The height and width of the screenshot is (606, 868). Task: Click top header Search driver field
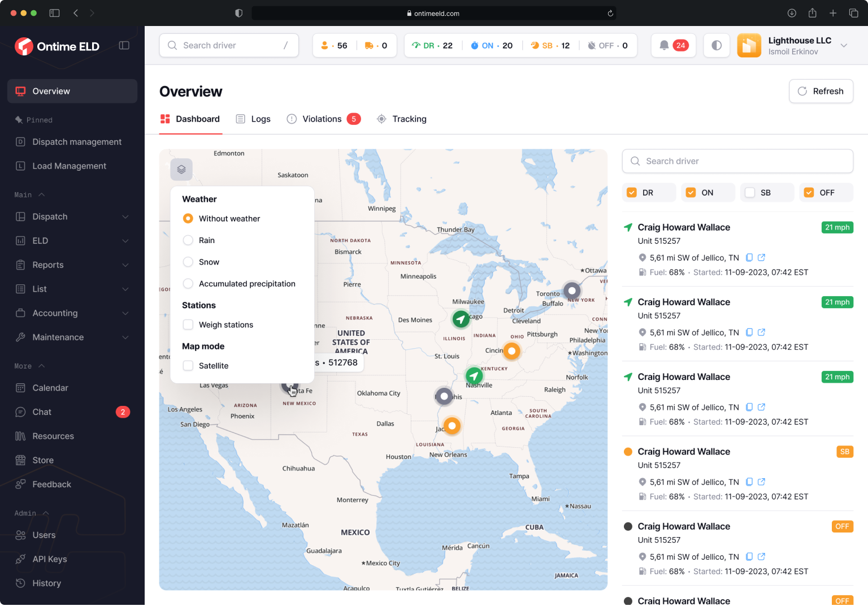pyautogui.click(x=229, y=45)
